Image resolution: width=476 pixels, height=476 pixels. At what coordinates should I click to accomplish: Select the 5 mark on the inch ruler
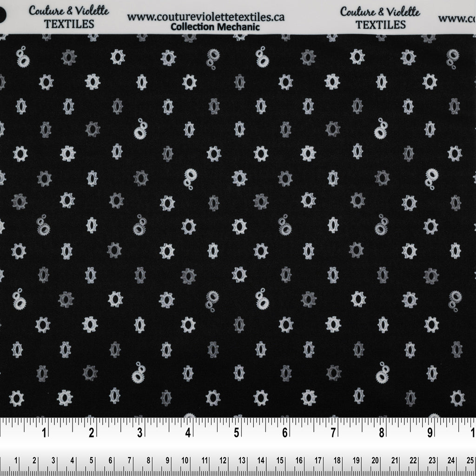[237, 434]
